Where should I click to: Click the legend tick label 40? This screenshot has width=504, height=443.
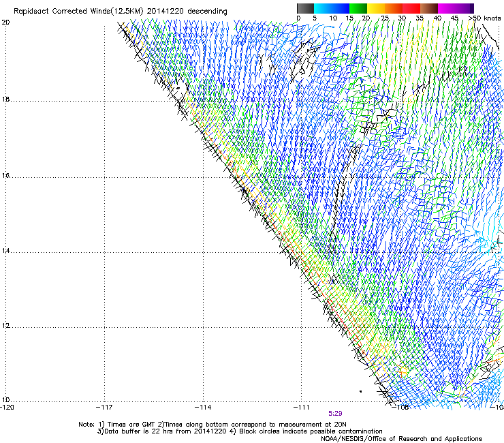click(x=437, y=18)
